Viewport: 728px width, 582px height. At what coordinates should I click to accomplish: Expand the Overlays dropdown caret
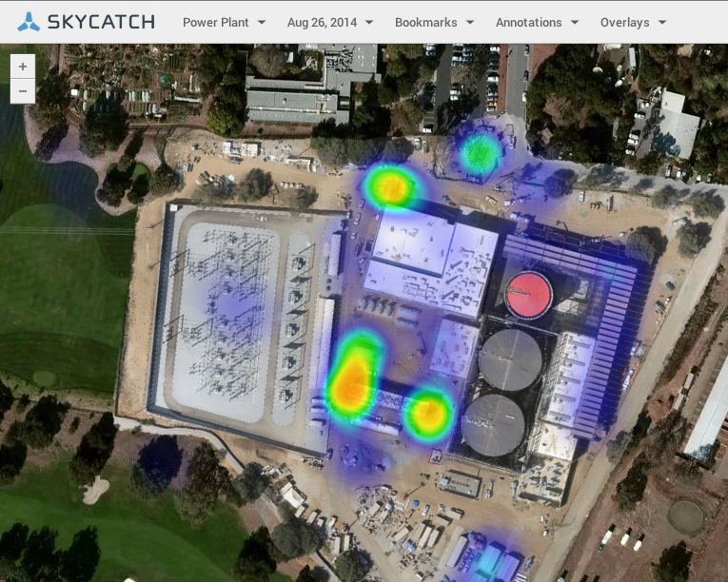point(662,22)
